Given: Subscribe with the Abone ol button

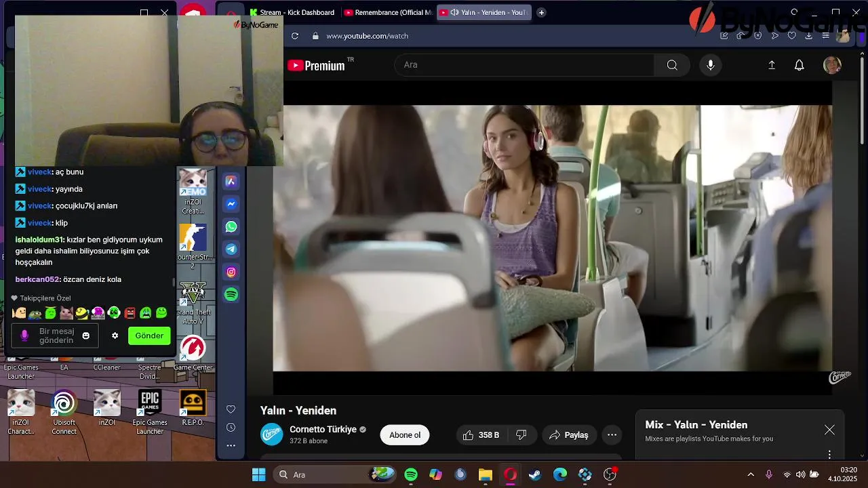Looking at the screenshot, I should [x=405, y=435].
